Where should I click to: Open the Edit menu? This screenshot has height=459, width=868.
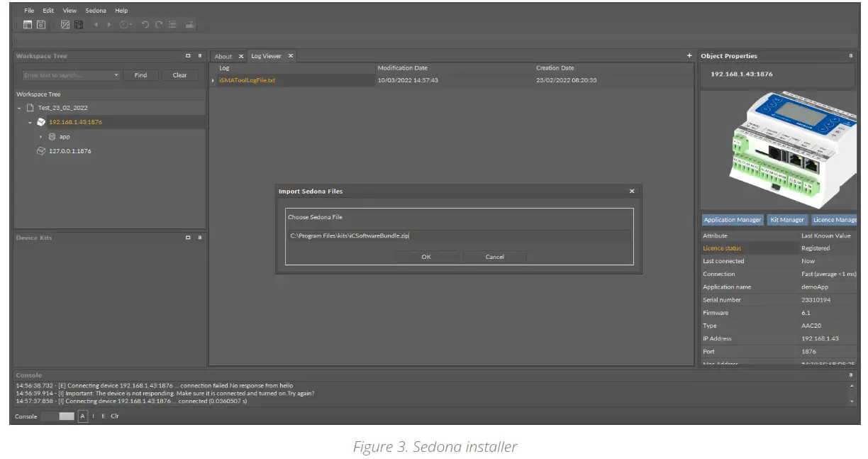[x=48, y=11]
